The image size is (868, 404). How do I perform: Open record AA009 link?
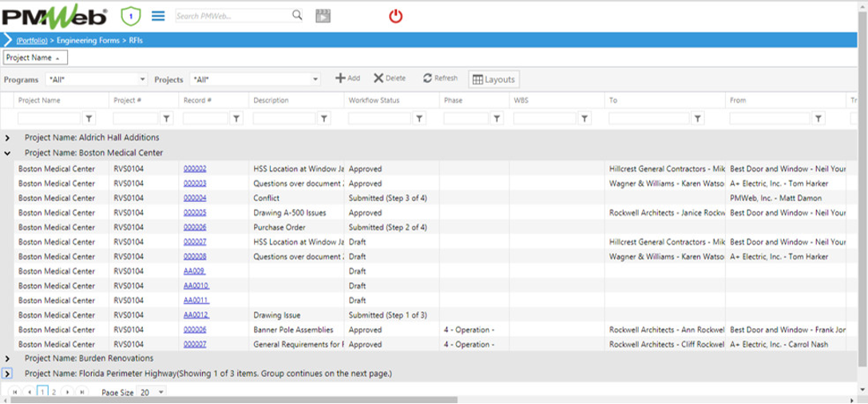pos(195,271)
